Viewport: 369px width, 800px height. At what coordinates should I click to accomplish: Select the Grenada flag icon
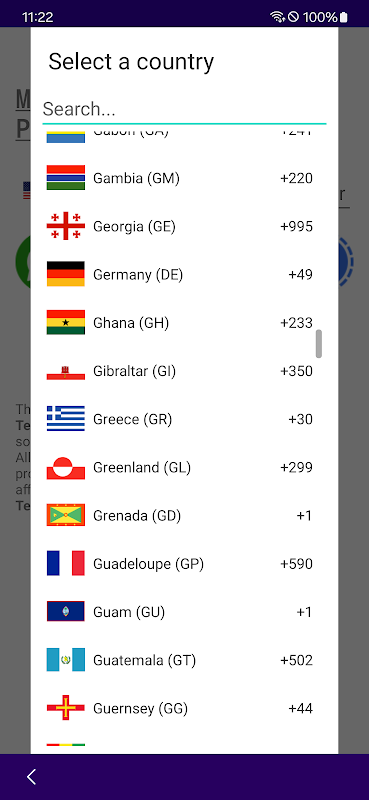coord(66,515)
